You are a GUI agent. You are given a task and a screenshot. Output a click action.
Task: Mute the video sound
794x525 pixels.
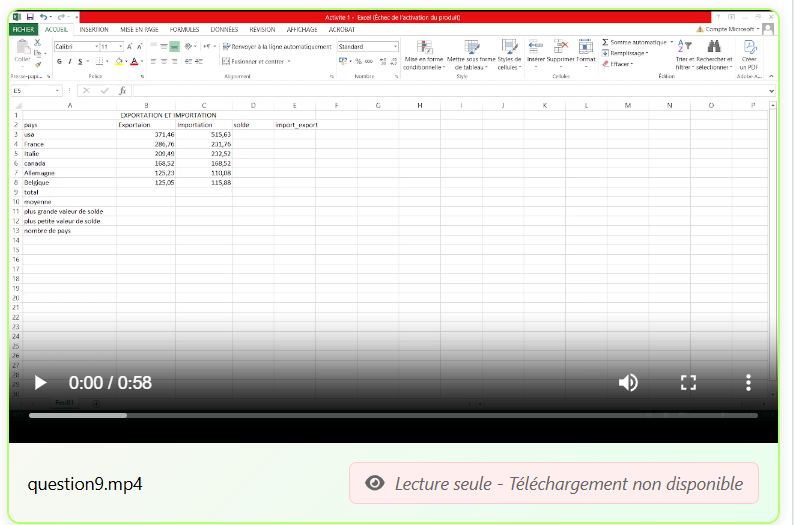628,383
